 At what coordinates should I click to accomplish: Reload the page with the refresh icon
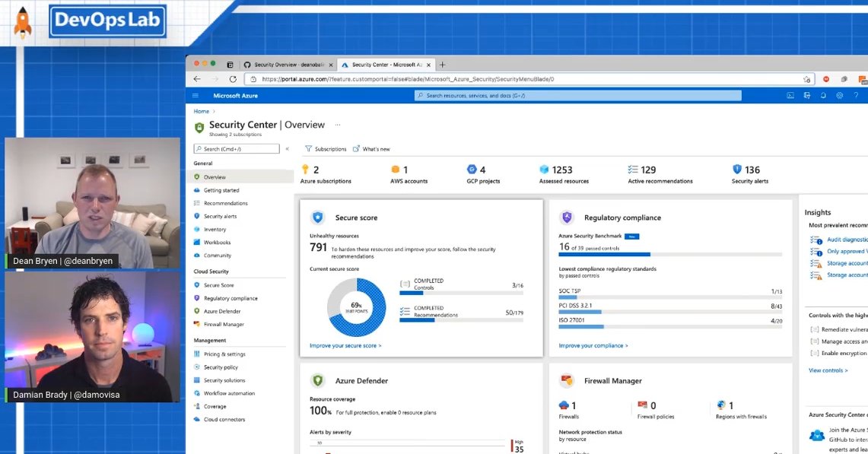[x=233, y=79]
